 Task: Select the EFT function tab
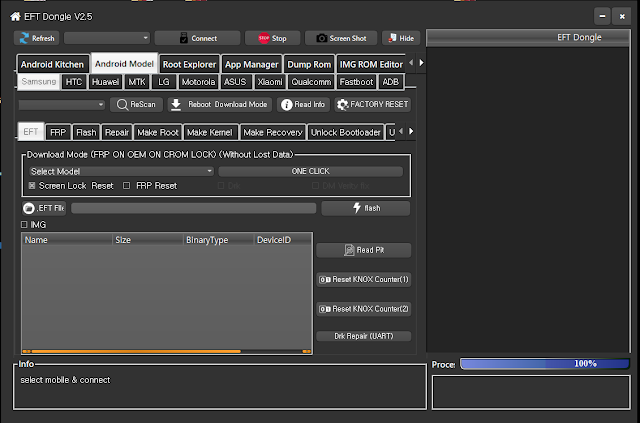click(x=31, y=131)
